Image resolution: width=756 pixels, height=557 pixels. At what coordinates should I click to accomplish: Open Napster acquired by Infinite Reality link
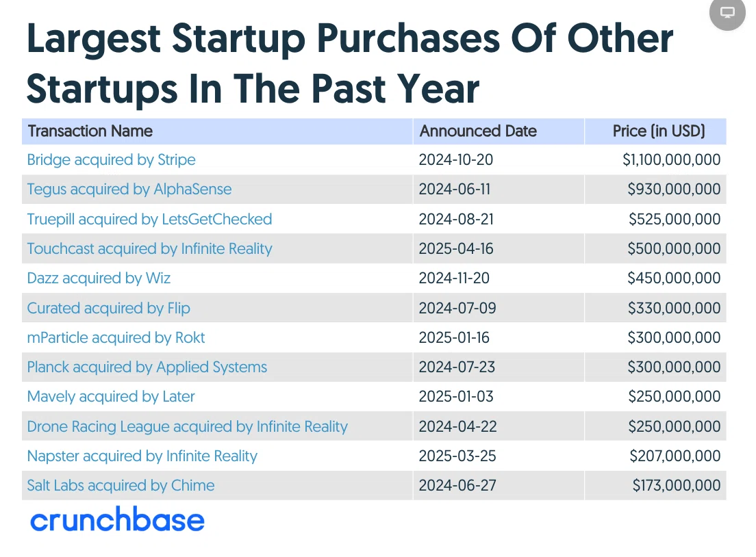[142, 456]
